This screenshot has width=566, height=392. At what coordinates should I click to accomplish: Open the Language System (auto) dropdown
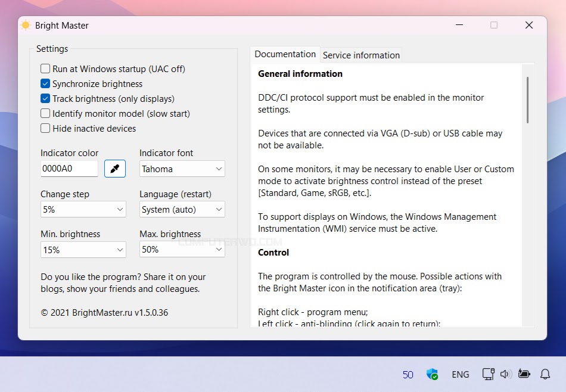(182, 209)
